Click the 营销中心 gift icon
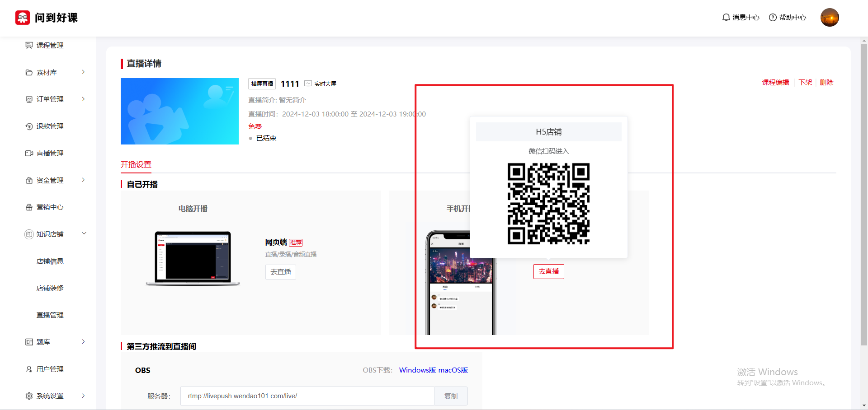The width and height of the screenshot is (868, 410). click(x=29, y=207)
